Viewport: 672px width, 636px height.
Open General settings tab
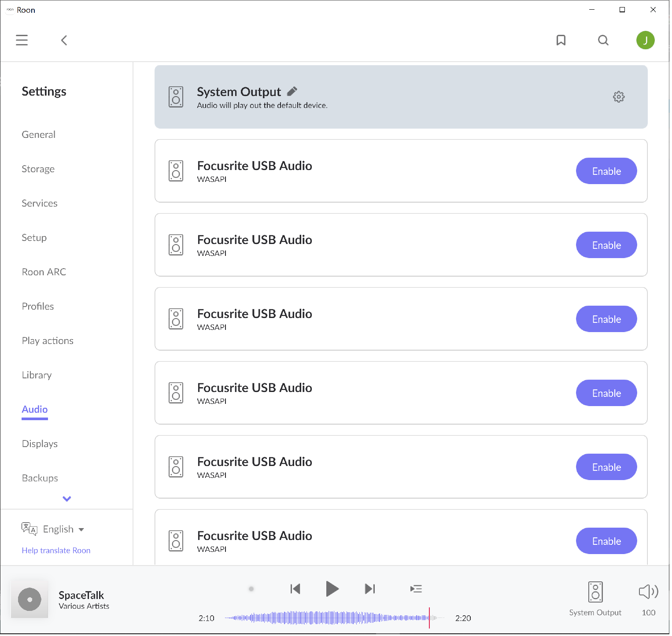[x=39, y=135]
